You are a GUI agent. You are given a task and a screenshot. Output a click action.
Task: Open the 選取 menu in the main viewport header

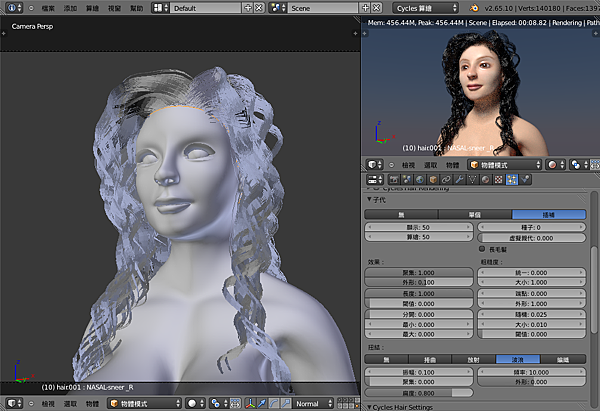pos(70,404)
